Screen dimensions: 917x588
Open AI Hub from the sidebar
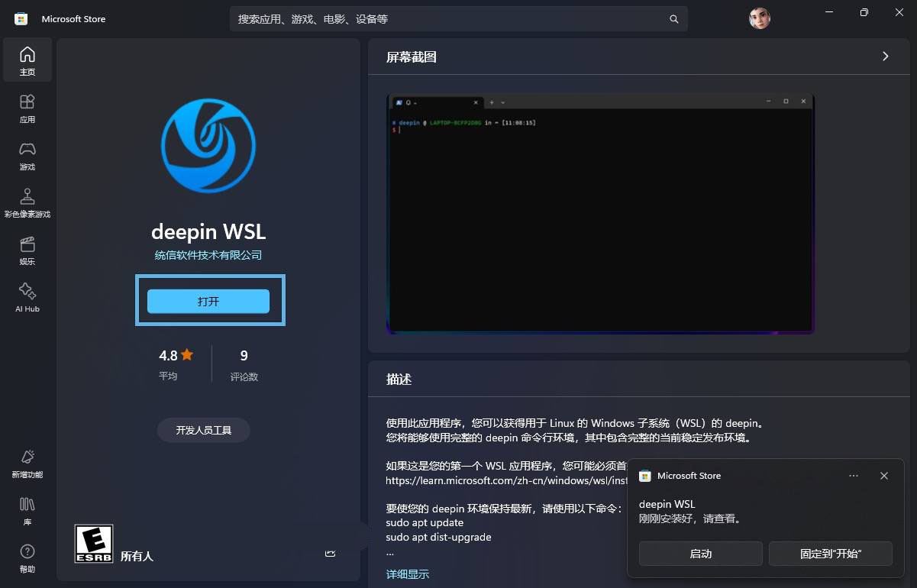[x=27, y=298]
